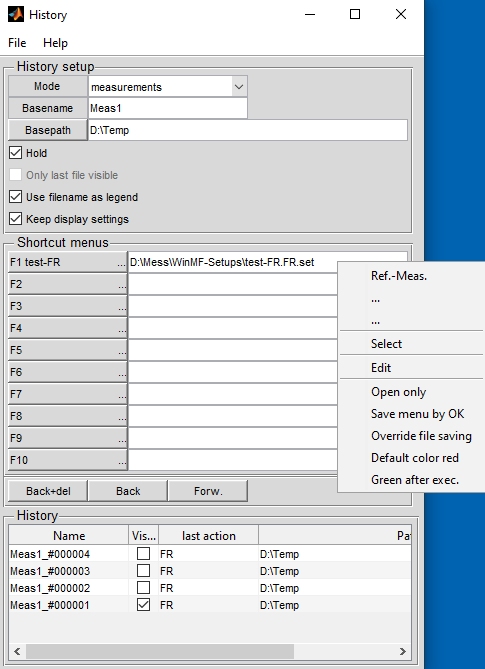Image resolution: width=485 pixels, height=669 pixels.
Task: Click the Vis... column header
Action: [144, 535]
